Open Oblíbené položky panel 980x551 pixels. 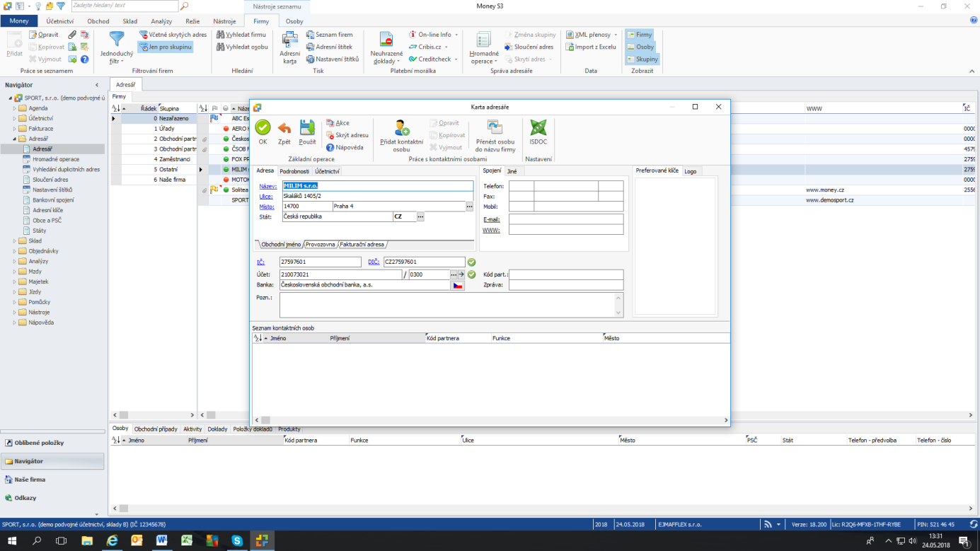[52, 443]
